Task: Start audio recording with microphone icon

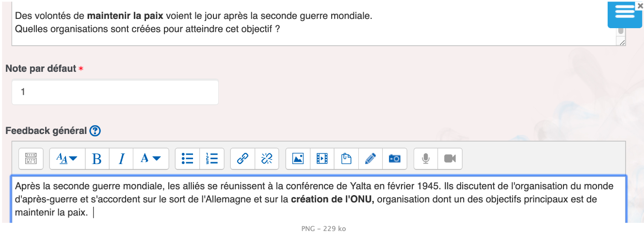Action: [426, 159]
